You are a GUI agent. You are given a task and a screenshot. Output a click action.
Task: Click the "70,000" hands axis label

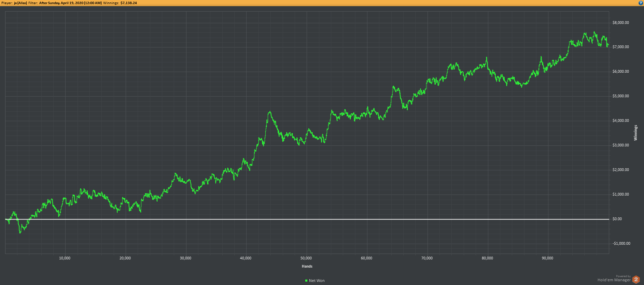[427, 258]
